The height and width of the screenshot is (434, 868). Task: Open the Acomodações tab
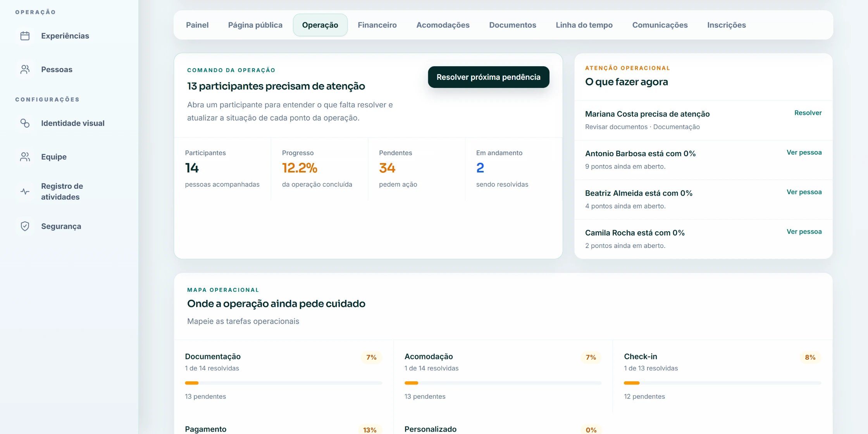443,25
